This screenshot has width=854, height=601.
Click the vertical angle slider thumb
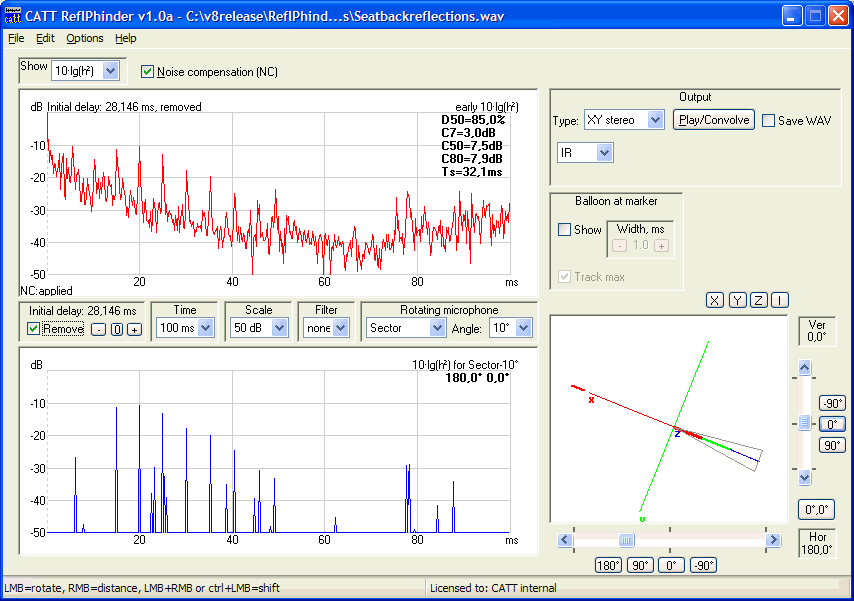(x=805, y=423)
